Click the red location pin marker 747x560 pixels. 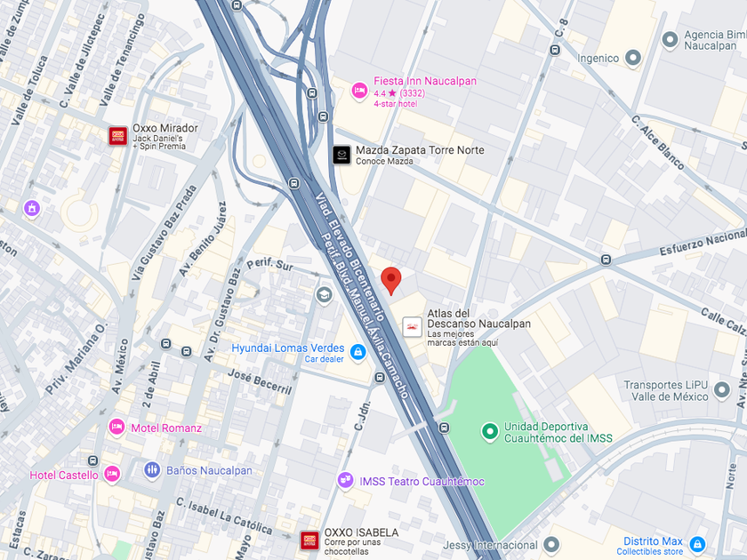pos(391,281)
